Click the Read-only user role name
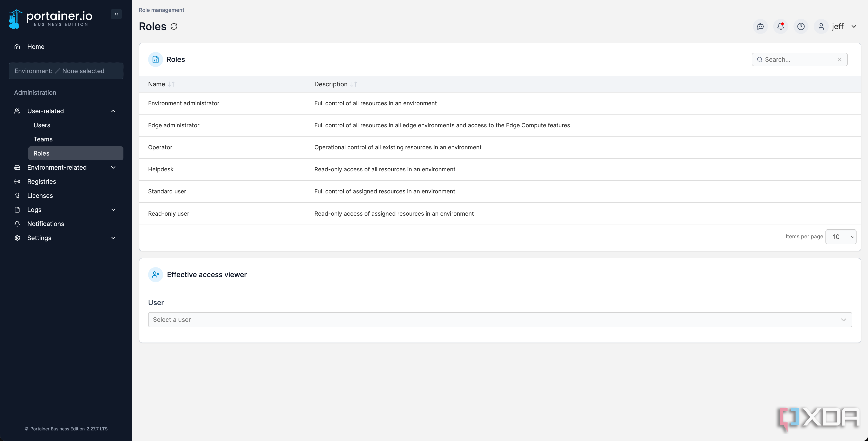This screenshot has height=441, width=868. (x=169, y=213)
